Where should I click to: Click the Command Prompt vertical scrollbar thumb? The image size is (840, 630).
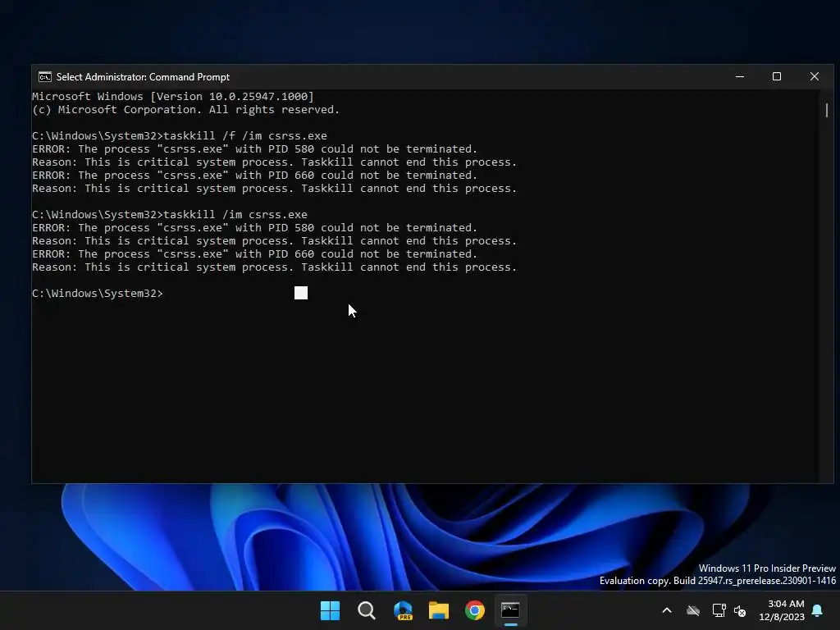pyautogui.click(x=827, y=110)
